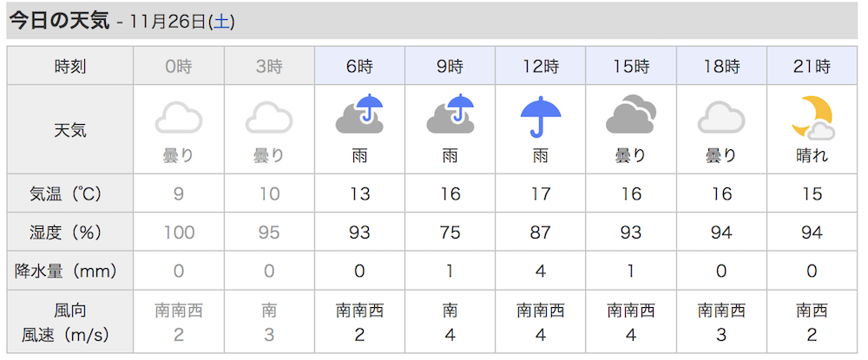Click the cloudy icon at 0時
The width and height of the screenshot is (868, 360).
coord(178,117)
